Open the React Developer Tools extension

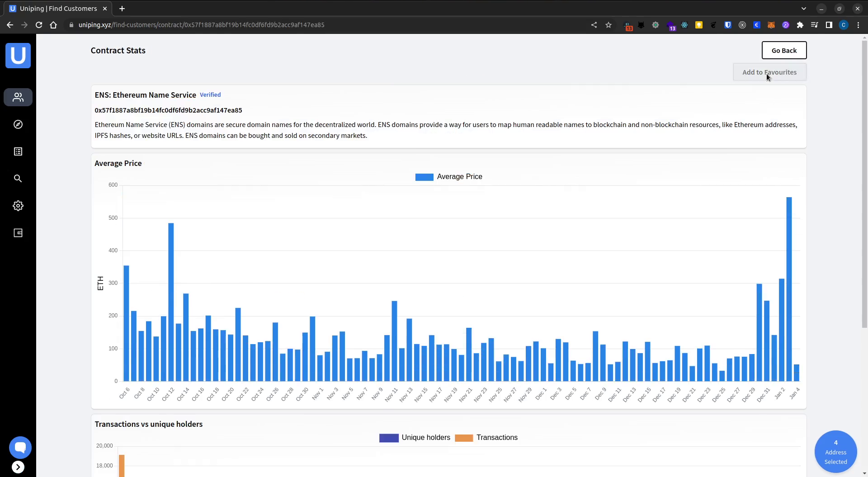click(x=684, y=25)
